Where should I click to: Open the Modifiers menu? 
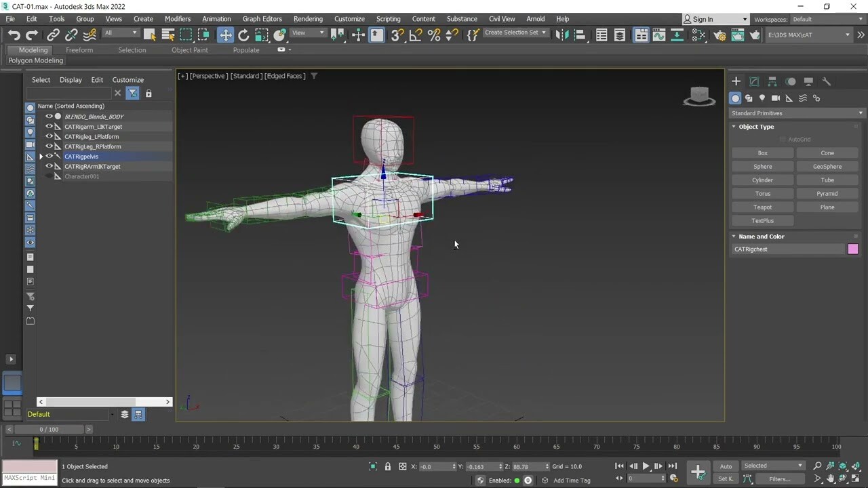coord(178,19)
